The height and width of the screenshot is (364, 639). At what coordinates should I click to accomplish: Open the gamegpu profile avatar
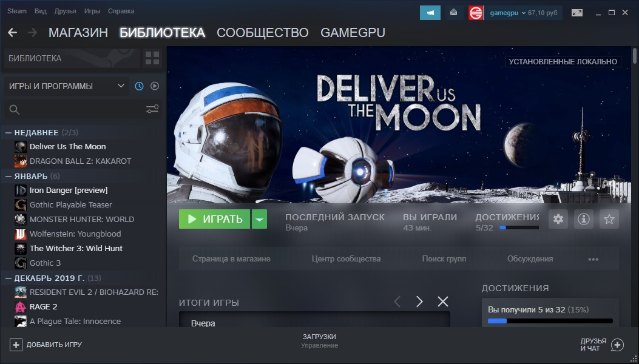[x=476, y=13]
